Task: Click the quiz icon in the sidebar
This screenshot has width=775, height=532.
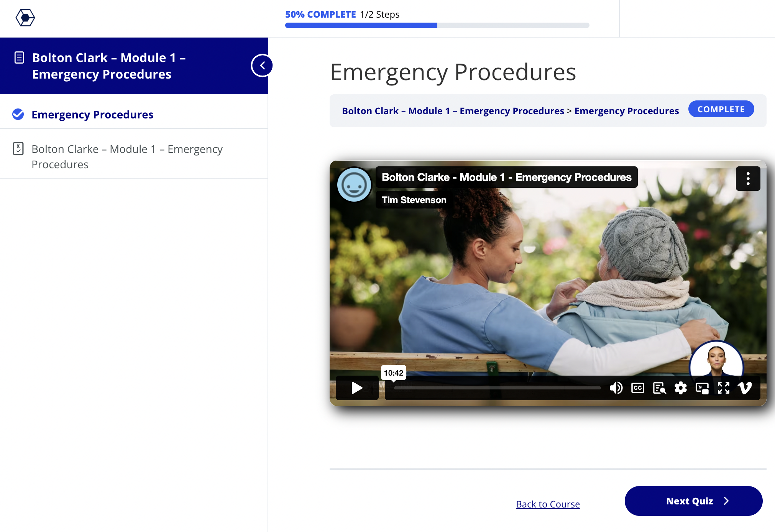Action: (18, 149)
